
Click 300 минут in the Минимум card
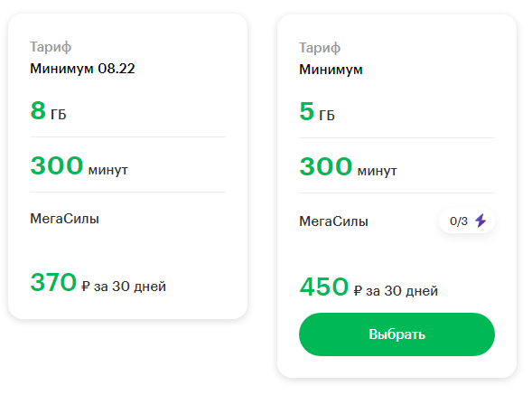click(348, 166)
